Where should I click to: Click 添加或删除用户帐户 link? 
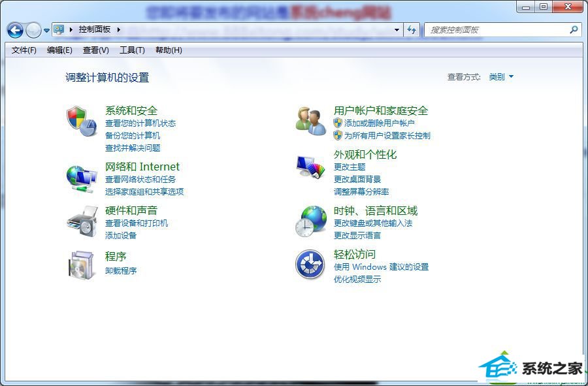380,123
